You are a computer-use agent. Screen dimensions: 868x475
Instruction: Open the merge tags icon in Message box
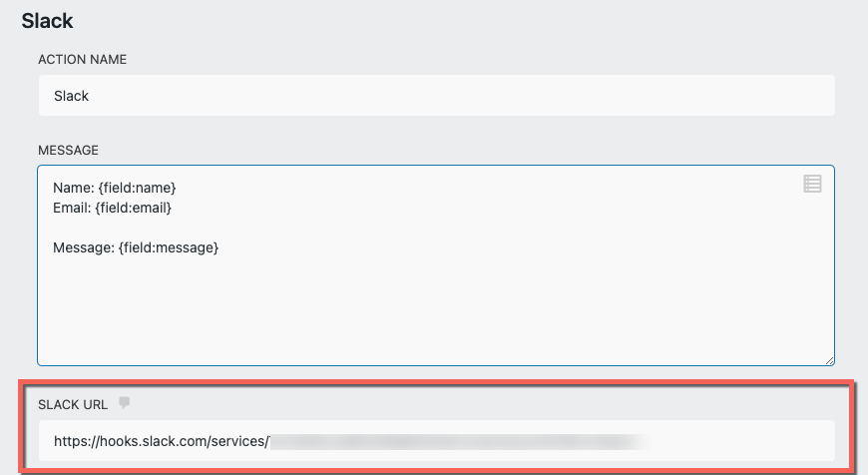812,184
